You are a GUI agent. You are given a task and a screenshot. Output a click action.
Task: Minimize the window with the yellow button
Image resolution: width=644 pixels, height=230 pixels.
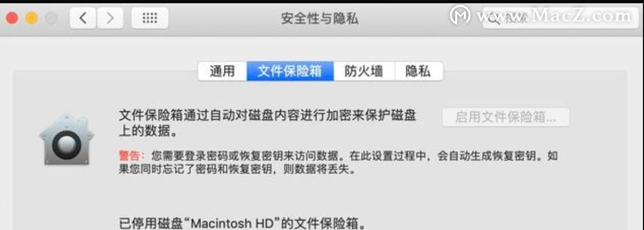32,18
